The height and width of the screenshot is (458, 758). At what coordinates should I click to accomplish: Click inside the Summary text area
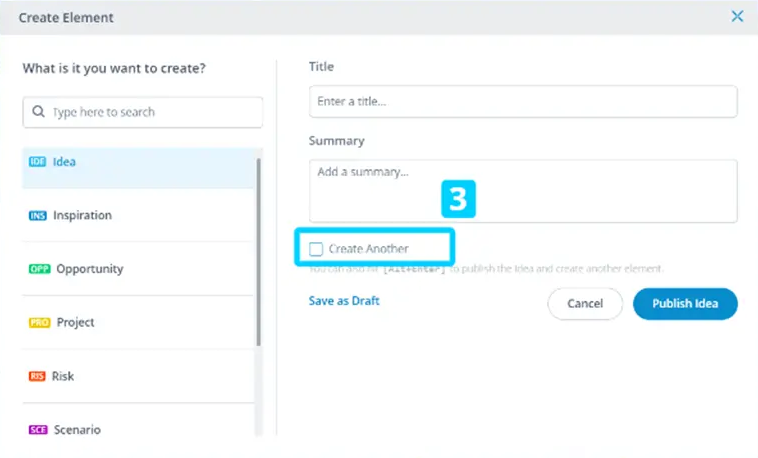coord(522,190)
